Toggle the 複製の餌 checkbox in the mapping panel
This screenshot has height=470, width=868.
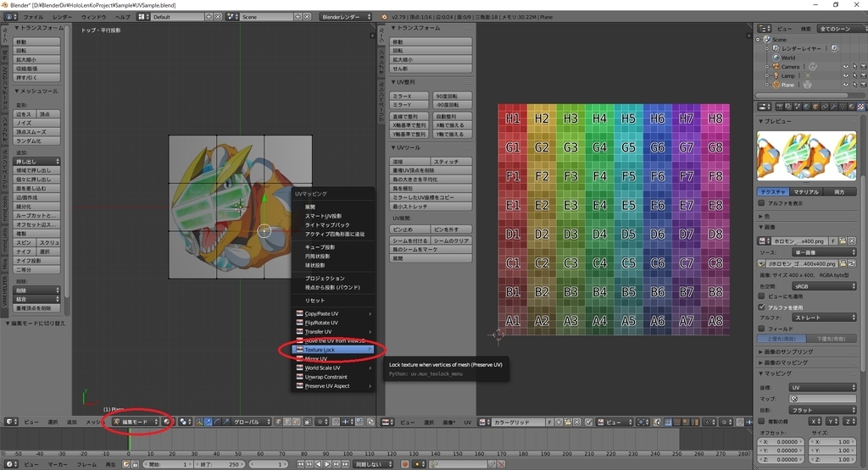(x=762, y=421)
